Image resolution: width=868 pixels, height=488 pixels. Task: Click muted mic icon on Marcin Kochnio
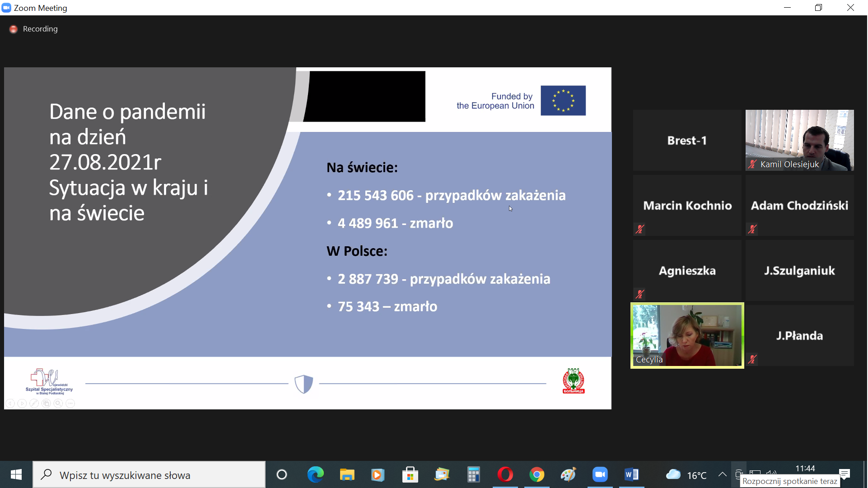[x=640, y=229]
